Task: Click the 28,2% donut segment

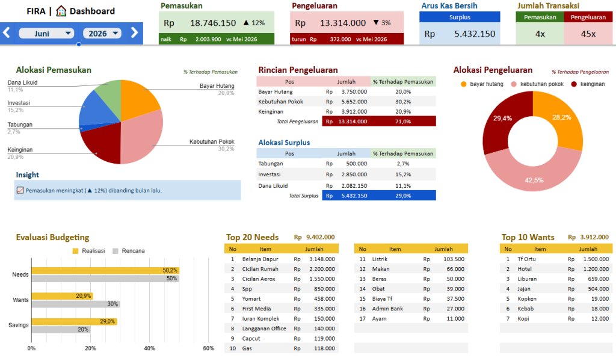Action: click(562, 117)
